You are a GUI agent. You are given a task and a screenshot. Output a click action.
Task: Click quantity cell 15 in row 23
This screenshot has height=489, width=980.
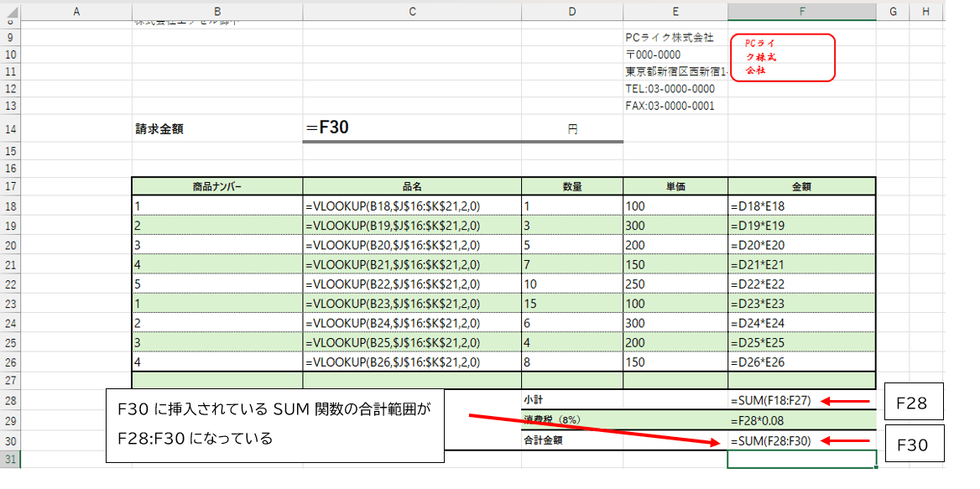[x=572, y=304]
